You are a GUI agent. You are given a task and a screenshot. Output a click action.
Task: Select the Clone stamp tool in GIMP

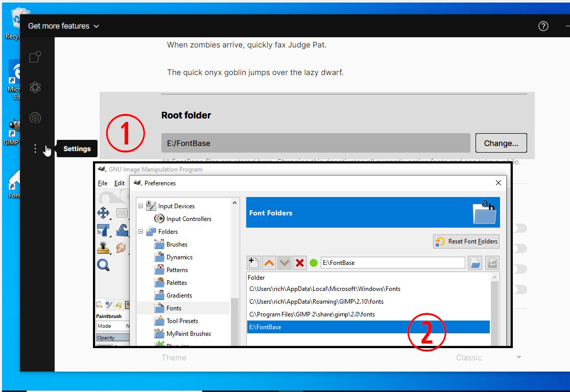[103, 248]
